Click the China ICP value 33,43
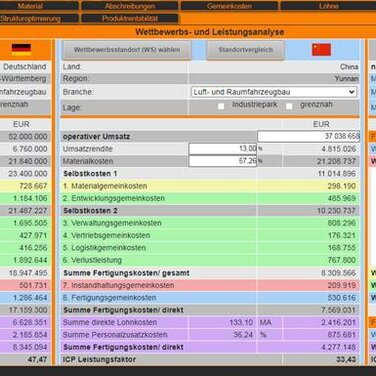Screen dimensions: 376x376 [346, 359]
